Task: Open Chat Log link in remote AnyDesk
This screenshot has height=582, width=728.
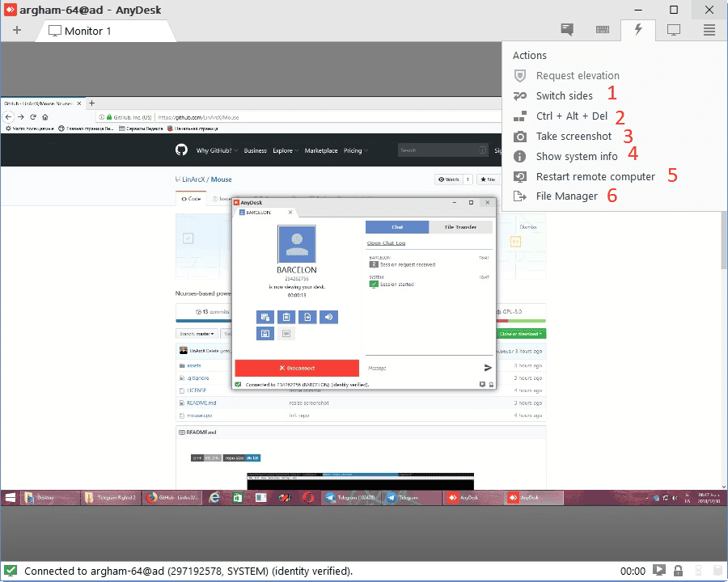Action: (x=387, y=242)
